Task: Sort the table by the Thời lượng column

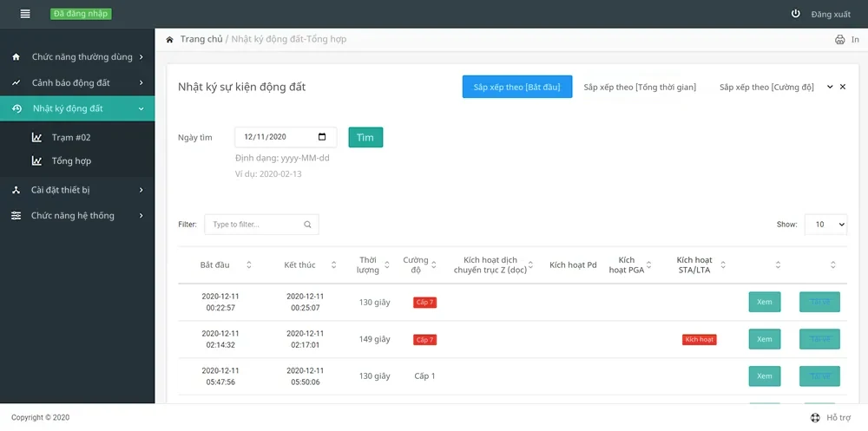Action: click(x=387, y=265)
